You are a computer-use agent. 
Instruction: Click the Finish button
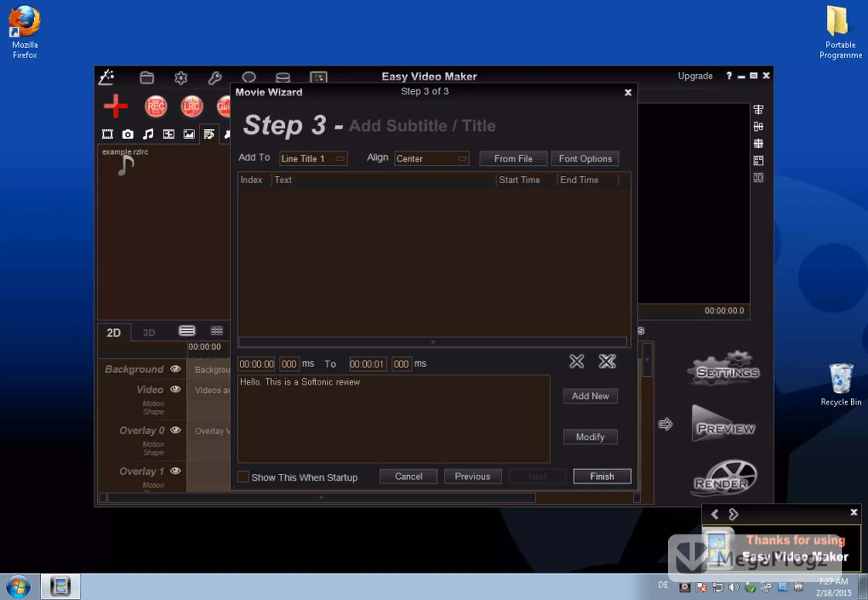pos(602,477)
